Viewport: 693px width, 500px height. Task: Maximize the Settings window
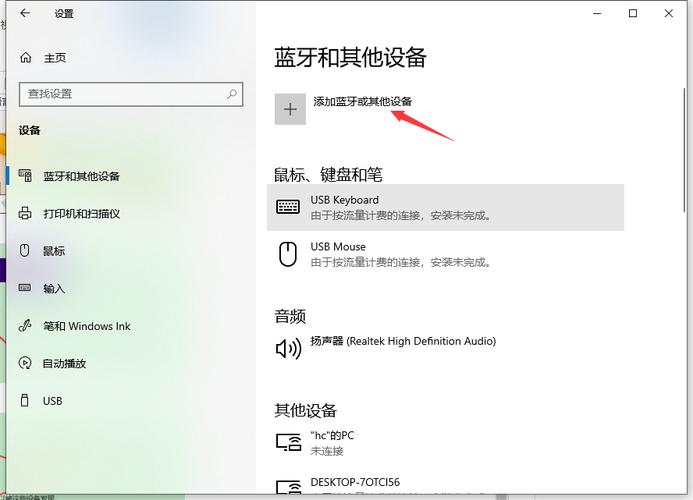pos(633,13)
